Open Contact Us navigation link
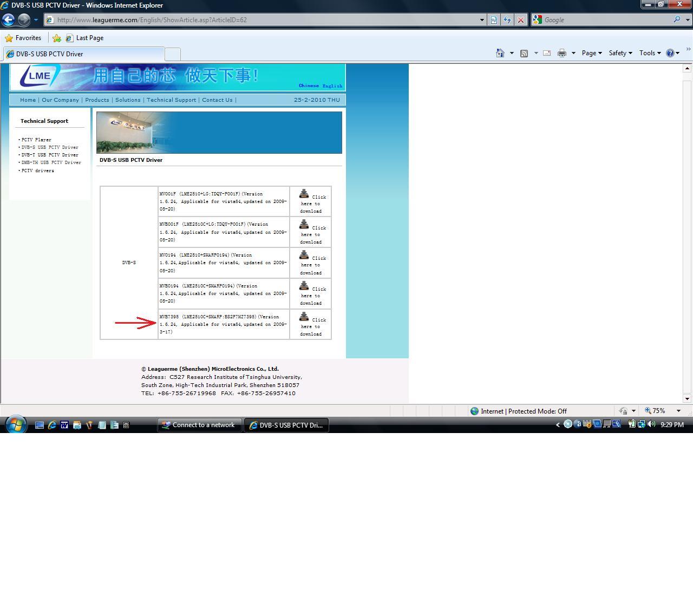Viewport: 693px width, 616px height. (x=217, y=100)
